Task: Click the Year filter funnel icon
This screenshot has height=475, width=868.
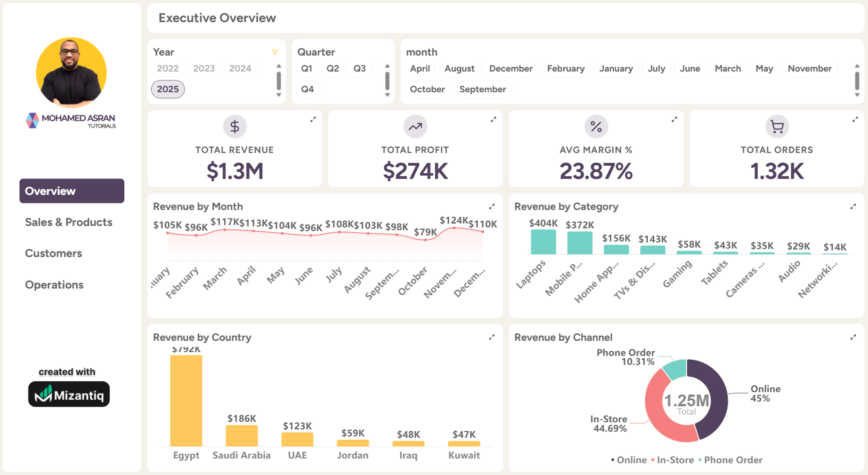Action: coord(275,52)
